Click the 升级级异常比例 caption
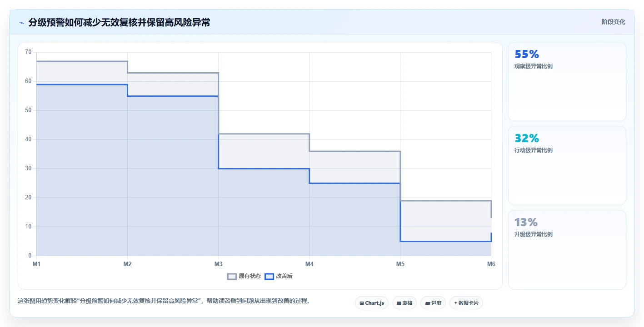 pos(534,234)
